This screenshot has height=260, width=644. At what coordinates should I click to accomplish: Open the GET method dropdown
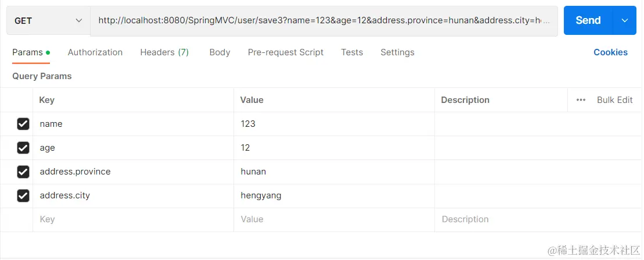(x=48, y=21)
